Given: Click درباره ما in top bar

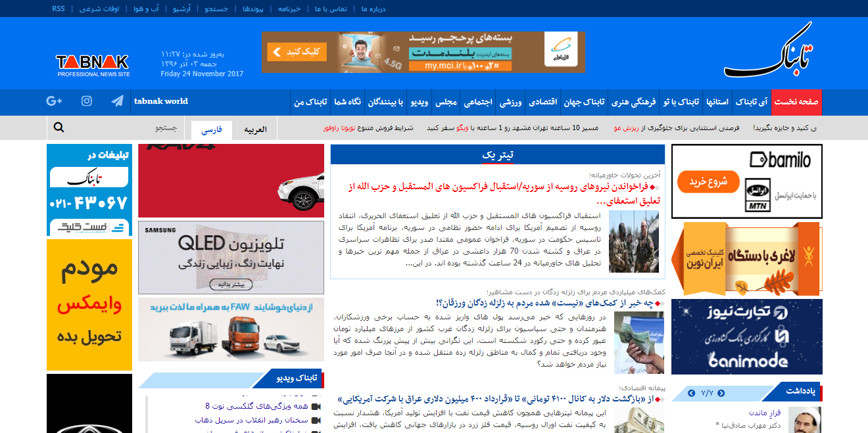Looking at the screenshot, I should point(373,9).
